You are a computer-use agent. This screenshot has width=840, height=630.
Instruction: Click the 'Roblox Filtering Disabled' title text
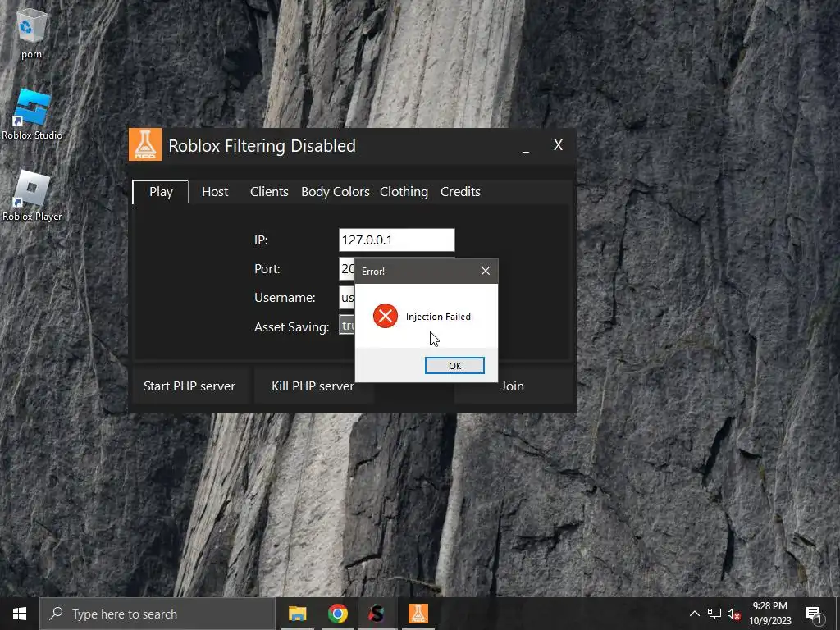tap(262, 146)
